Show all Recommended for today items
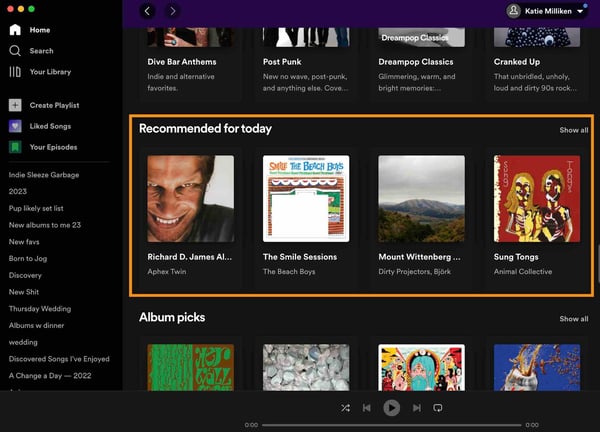This screenshot has height=432, width=600. tap(573, 130)
